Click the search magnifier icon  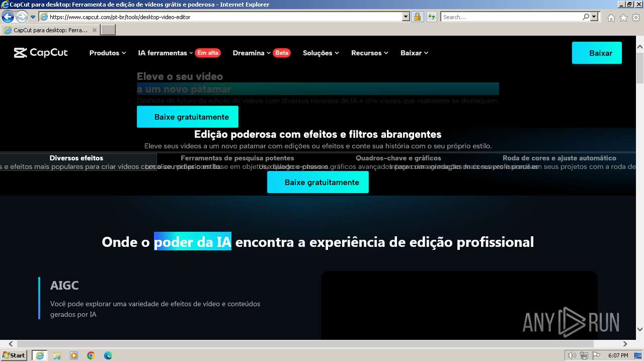point(586,17)
